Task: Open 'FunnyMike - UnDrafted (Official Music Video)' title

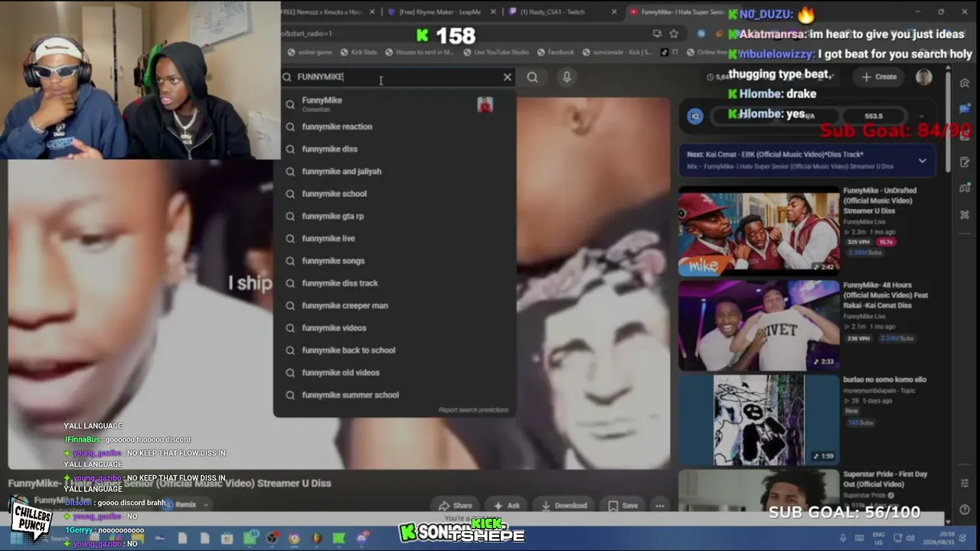Action: (880, 201)
